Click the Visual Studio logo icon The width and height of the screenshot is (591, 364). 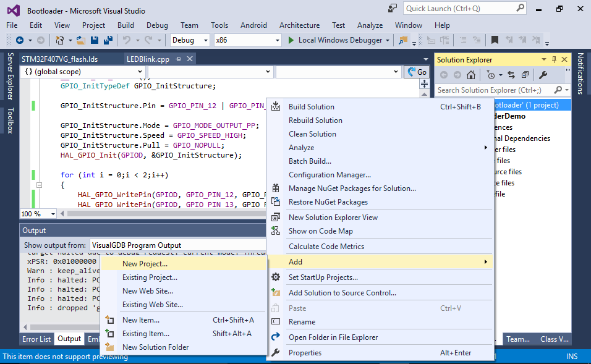click(14, 10)
